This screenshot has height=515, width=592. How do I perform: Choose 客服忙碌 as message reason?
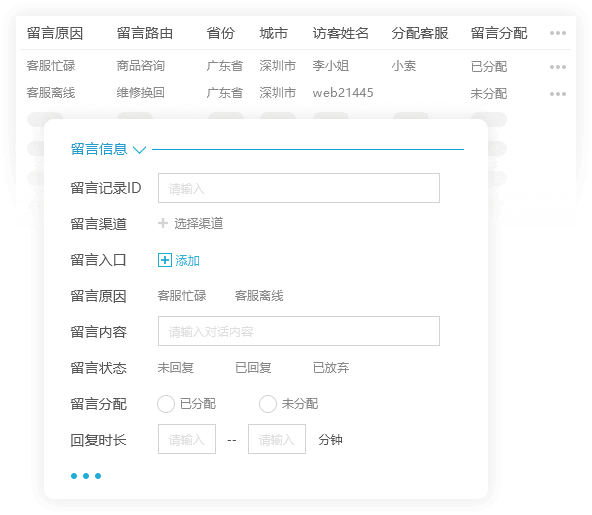(x=182, y=296)
